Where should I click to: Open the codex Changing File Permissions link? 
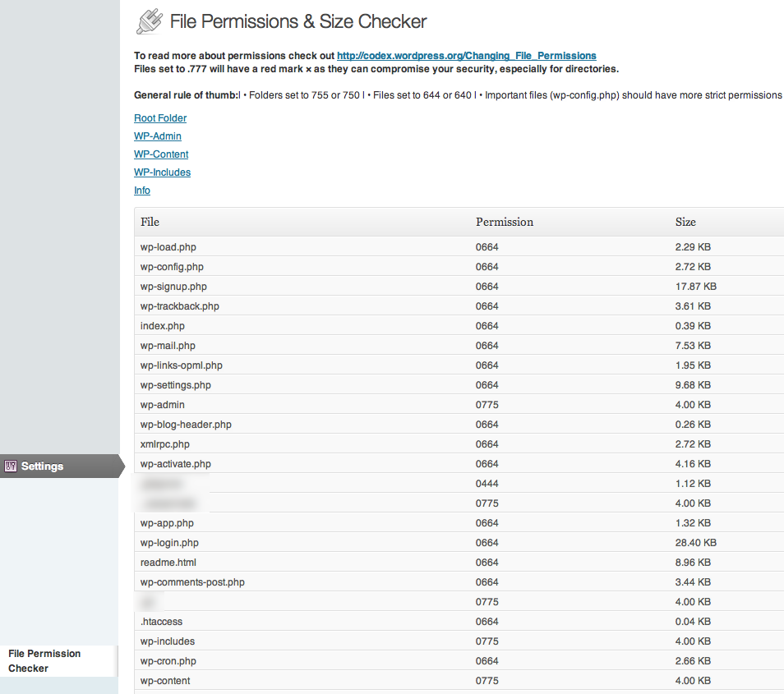[467, 56]
